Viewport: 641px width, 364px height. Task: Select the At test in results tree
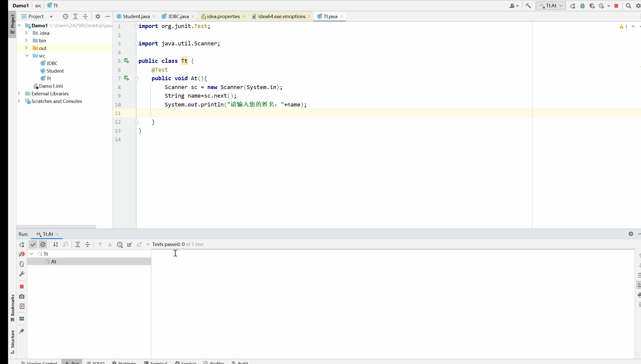[54, 262]
